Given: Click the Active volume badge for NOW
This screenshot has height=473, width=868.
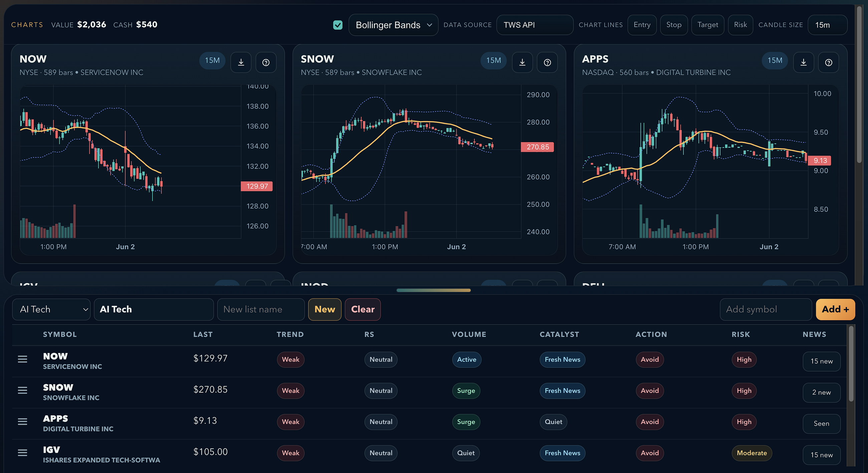Looking at the screenshot, I should (x=467, y=360).
